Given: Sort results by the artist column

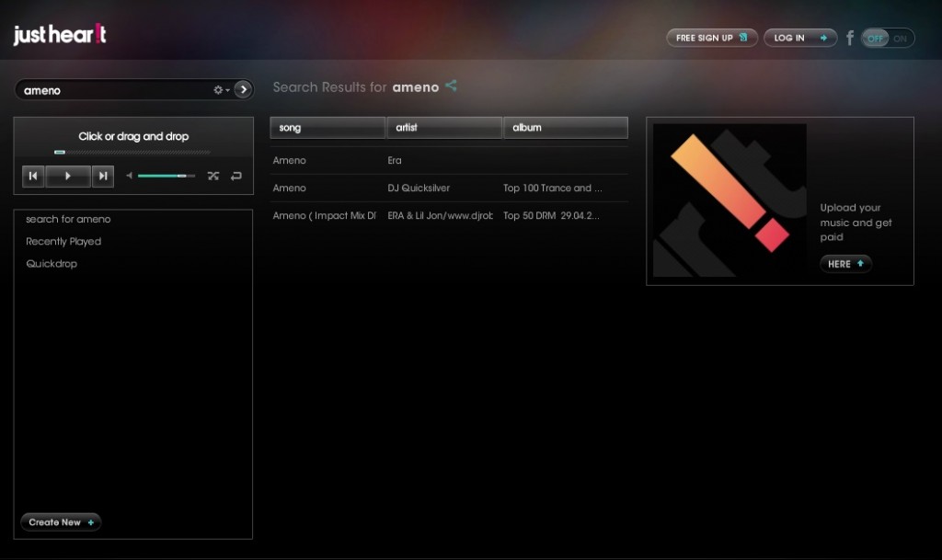Looking at the screenshot, I should tap(444, 128).
